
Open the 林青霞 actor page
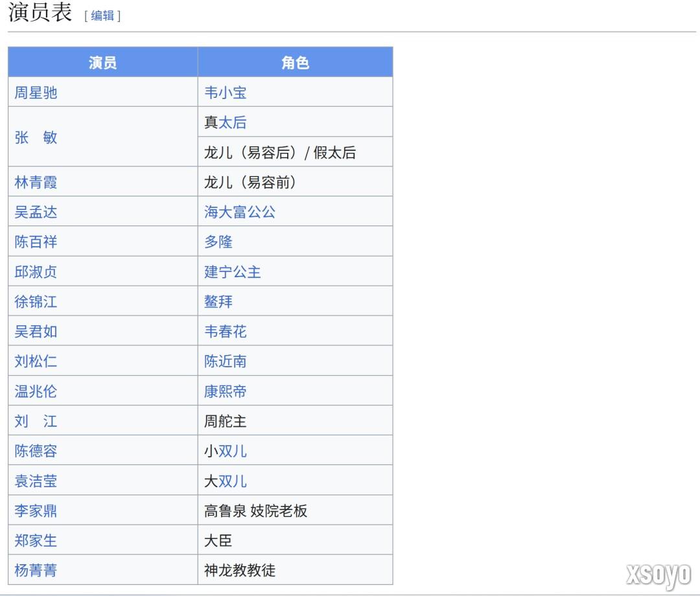[36, 182]
